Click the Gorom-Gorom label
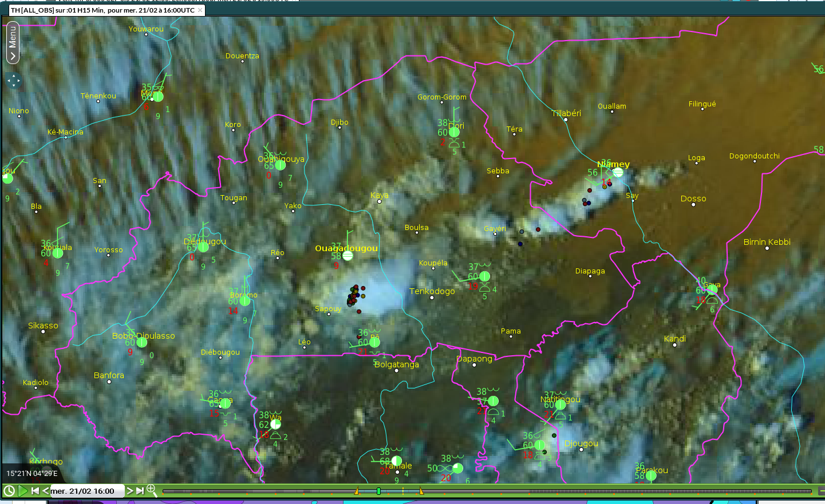Screen dimensions: 825x504 tap(442, 97)
